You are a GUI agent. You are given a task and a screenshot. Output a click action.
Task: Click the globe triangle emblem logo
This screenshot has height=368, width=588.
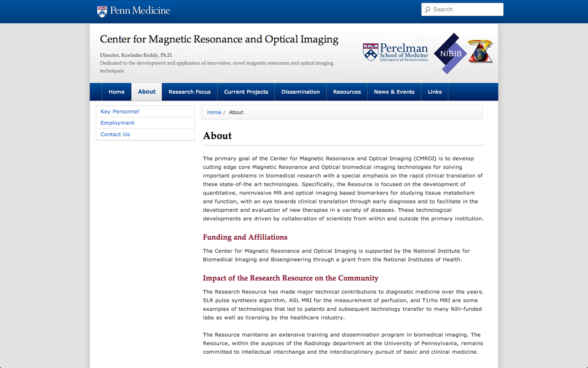[x=480, y=52]
